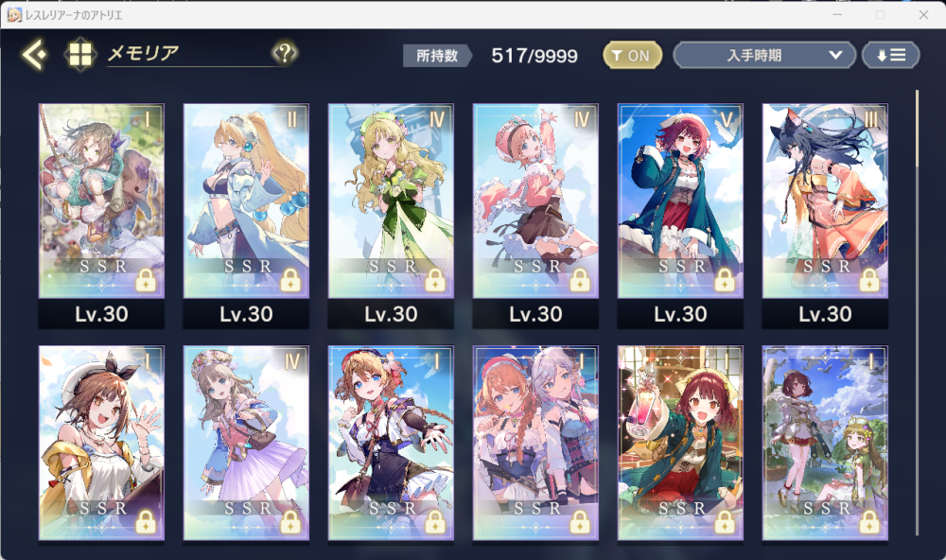Select the purple skirt rank IV card
This screenshot has width=946, height=560.
pos(246,443)
